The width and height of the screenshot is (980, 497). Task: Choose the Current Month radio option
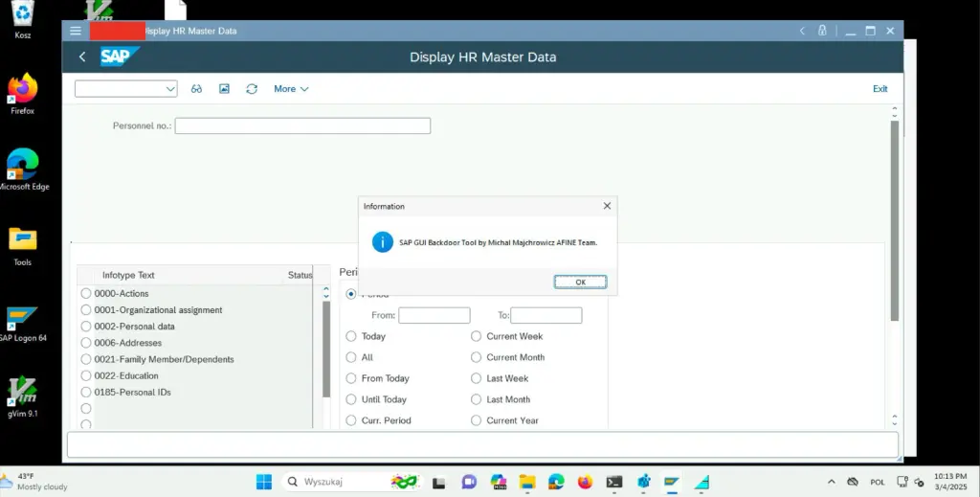pyautogui.click(x=477, y=357)
